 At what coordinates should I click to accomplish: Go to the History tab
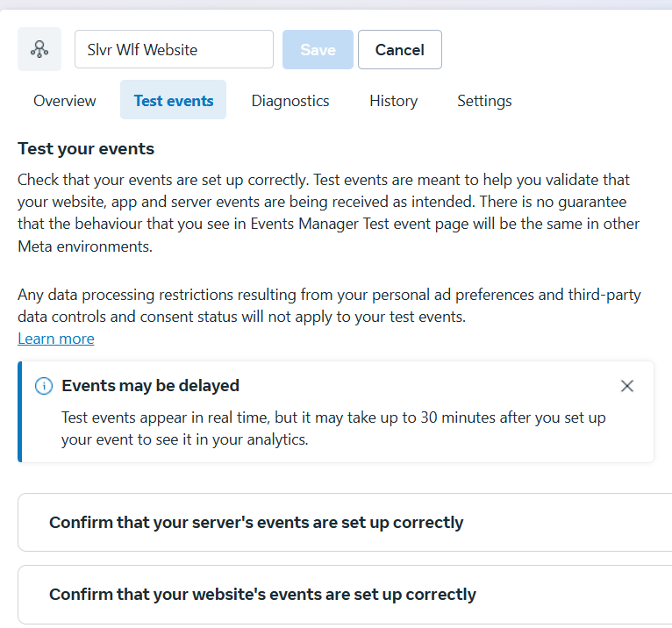(x=393, y=101)
